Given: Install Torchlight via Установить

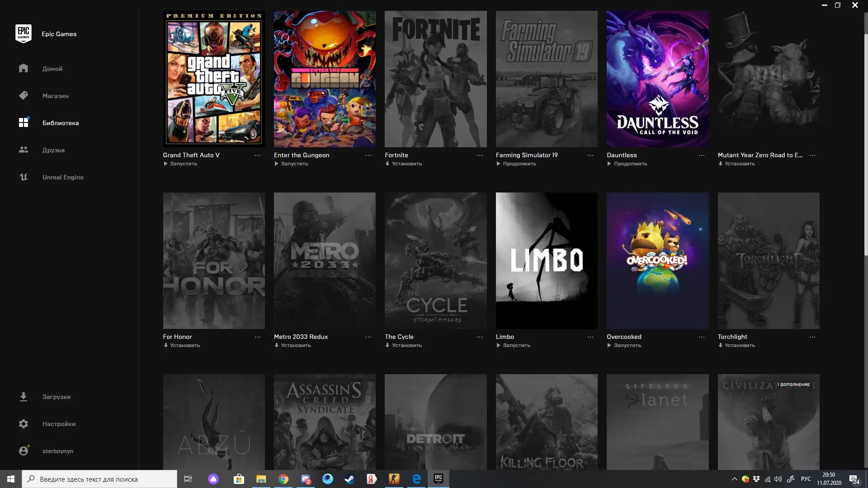Looking at the screenshot, I should point(736,345).
